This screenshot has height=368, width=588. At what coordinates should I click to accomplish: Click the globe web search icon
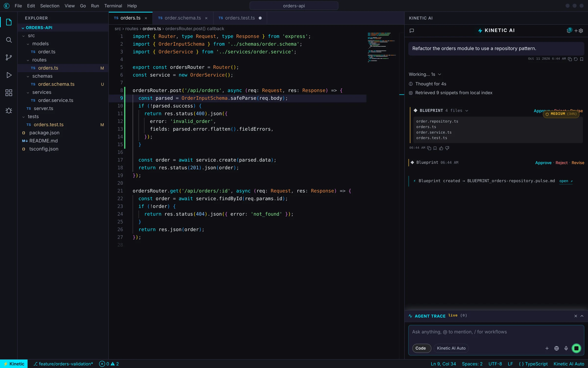point(557,348)
